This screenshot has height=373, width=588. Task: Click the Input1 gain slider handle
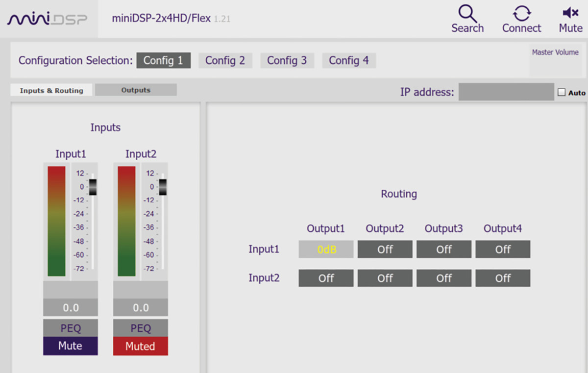pos(93,187)
